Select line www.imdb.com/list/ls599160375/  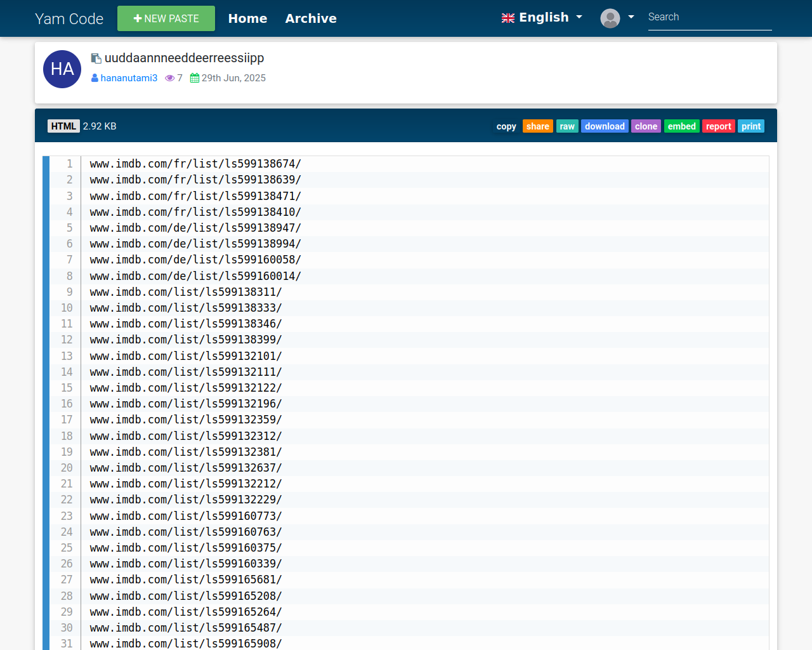click(186, 548)
